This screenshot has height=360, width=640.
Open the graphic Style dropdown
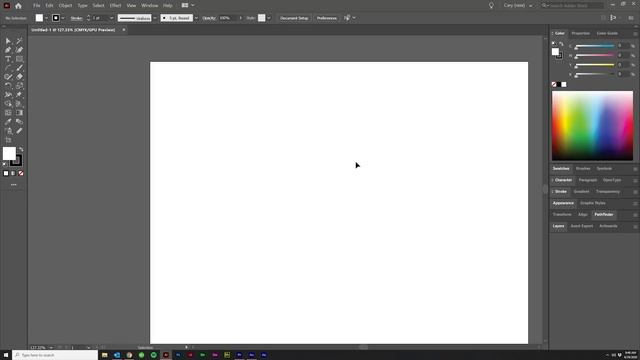click(x=269, y=18)
